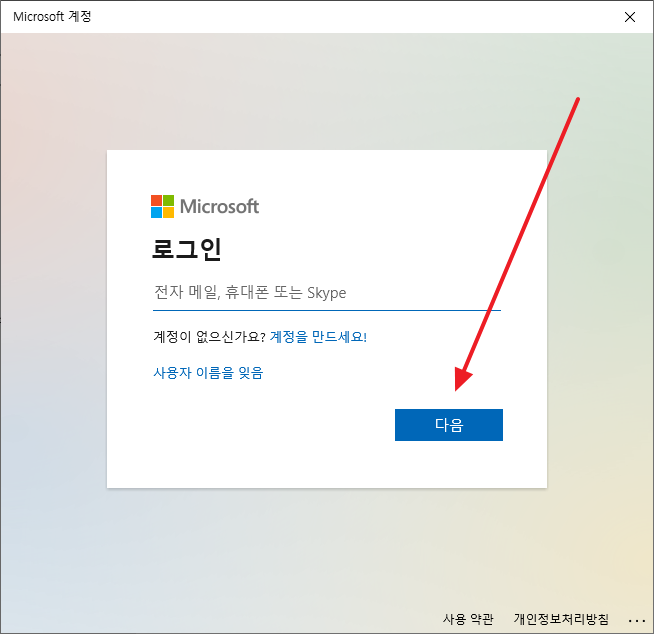Close the Microsoft 계정 window
Image resolution: width=654 pixels, height=634 pixels.
click(x=630, y=17)
